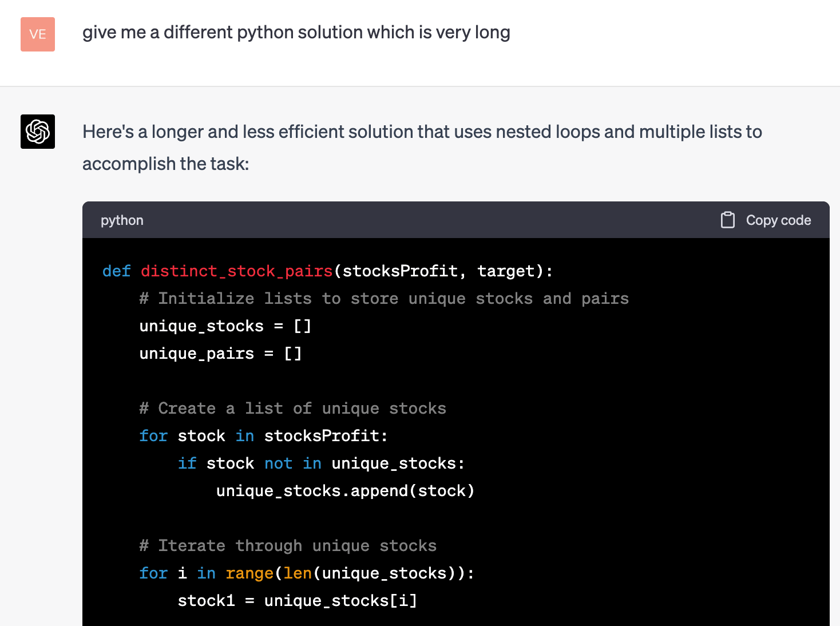The width and height of the screenshot is (840, 626).
Task: Click the user message asking for a long solution
Action: pyautogui.click(x=296, y=33)
